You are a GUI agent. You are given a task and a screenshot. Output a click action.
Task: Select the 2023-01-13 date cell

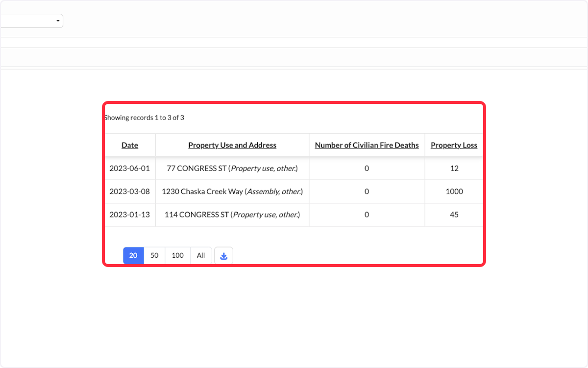click(130, 215)
